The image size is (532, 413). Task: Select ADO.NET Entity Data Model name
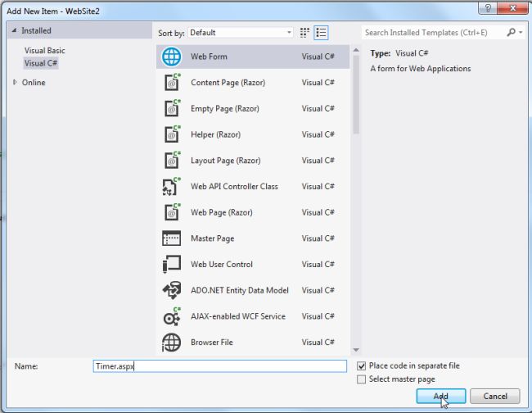[240, 290]
